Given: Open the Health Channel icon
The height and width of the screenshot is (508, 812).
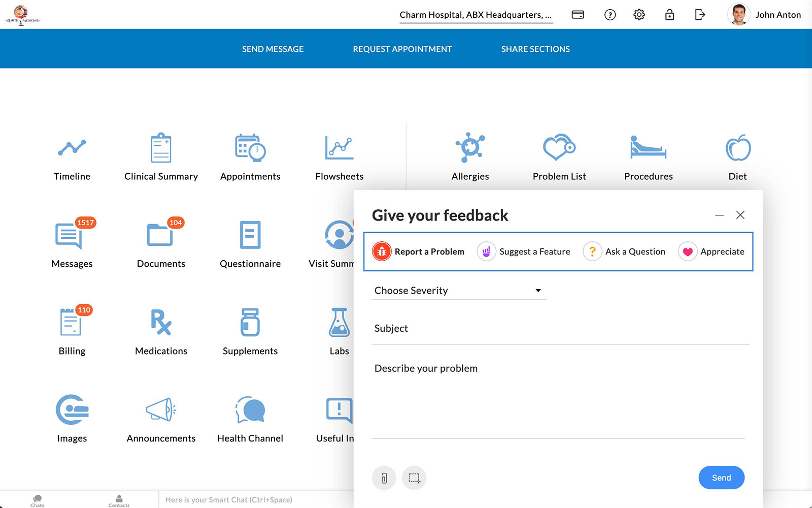Looking at the screenshot, I should (250, 410).
